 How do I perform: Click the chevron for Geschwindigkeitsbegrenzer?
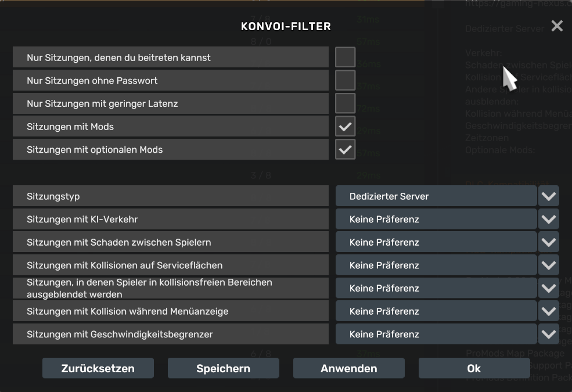coord(548,334)
